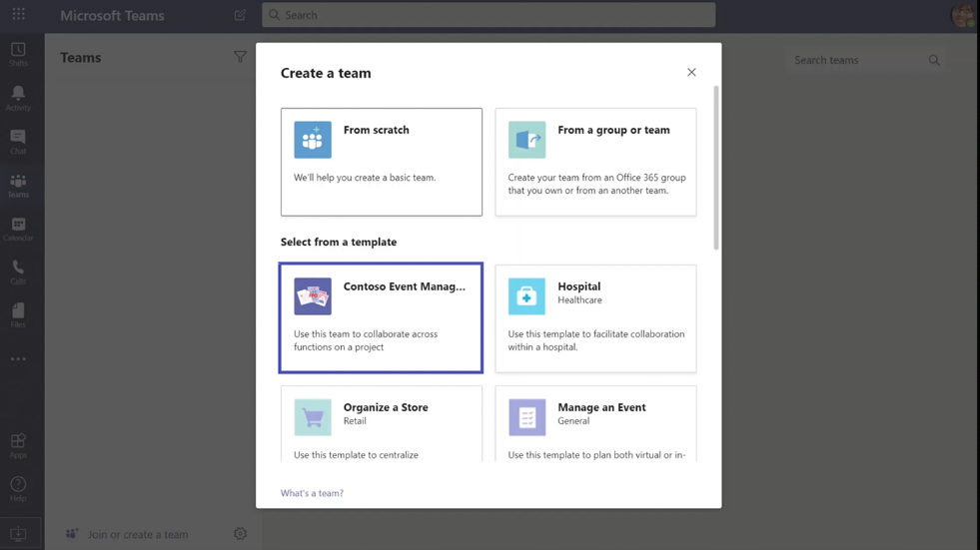
Task: Start a new chat compose icon
Action: (240, 14)
